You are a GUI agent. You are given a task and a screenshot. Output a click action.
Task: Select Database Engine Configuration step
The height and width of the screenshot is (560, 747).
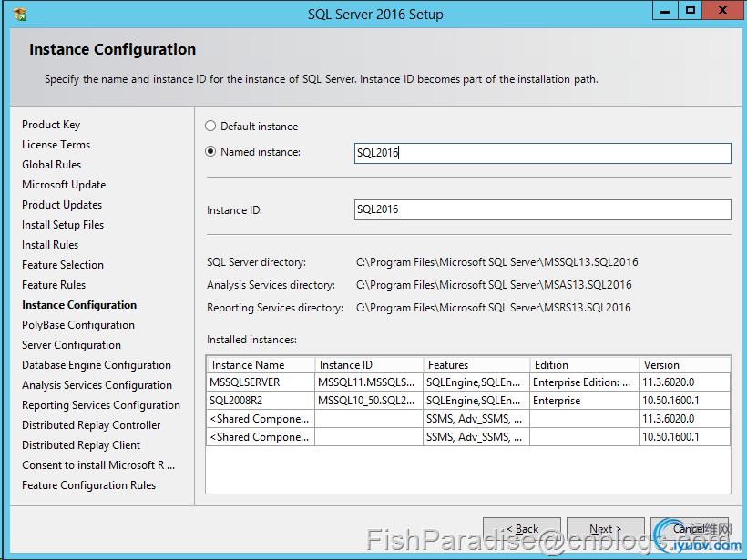point(97,365)
